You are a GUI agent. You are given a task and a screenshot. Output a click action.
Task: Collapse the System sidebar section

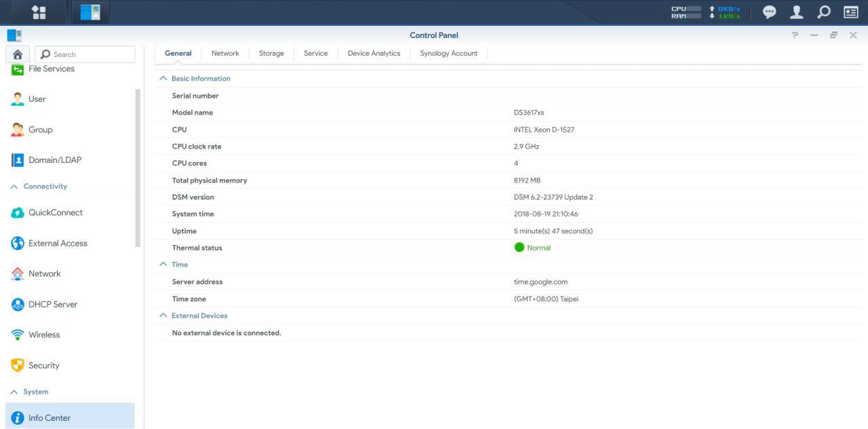point(14,392)
